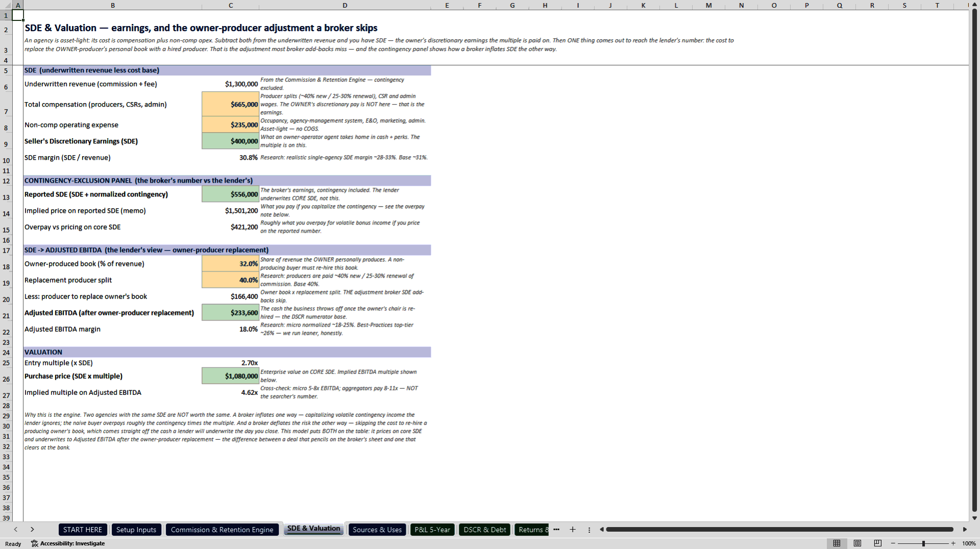Click the horizontal scrollbar thumb
Image resolution: width=980 pixels, height=549 pixels.
click(779, 530)
